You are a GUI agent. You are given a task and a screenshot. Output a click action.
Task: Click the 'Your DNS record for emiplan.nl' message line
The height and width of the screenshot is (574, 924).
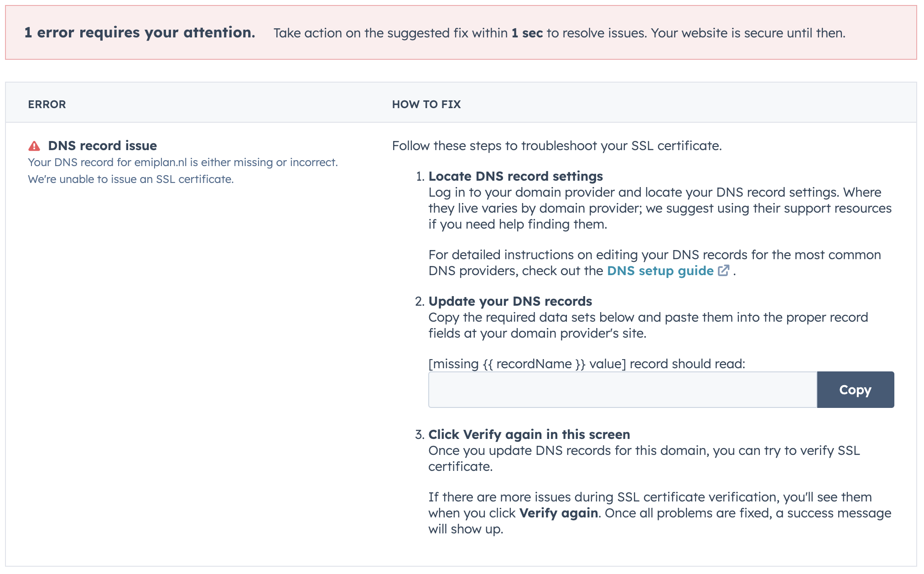tap(183, 162)
